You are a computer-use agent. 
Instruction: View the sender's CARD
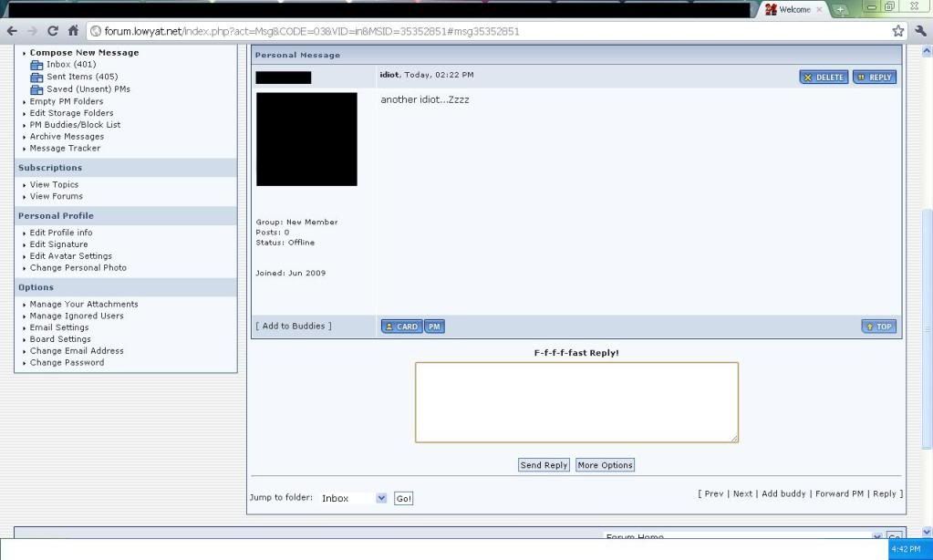pos(401,327)
